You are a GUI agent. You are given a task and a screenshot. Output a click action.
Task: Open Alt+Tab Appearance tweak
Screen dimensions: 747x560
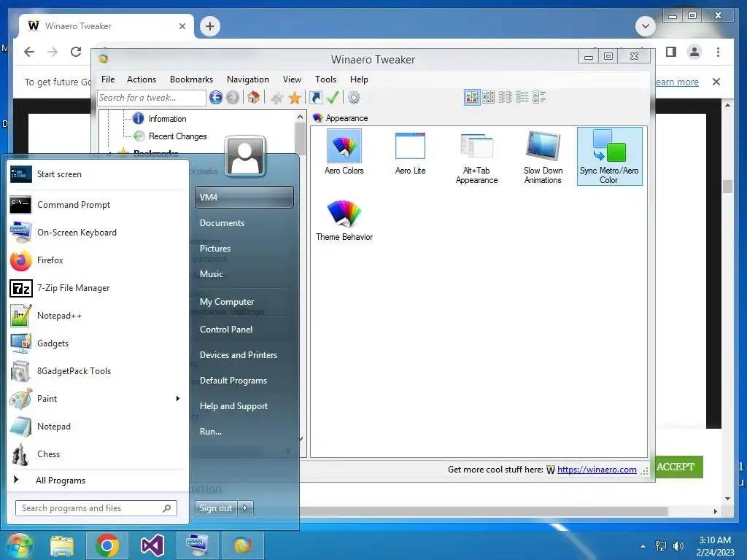click(476, 157)
